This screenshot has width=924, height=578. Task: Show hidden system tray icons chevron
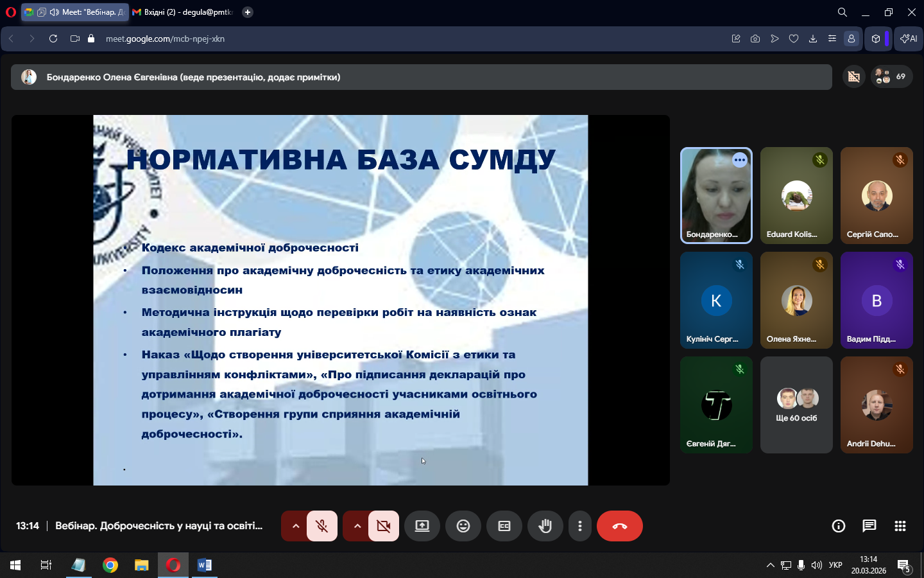[770, 565]
